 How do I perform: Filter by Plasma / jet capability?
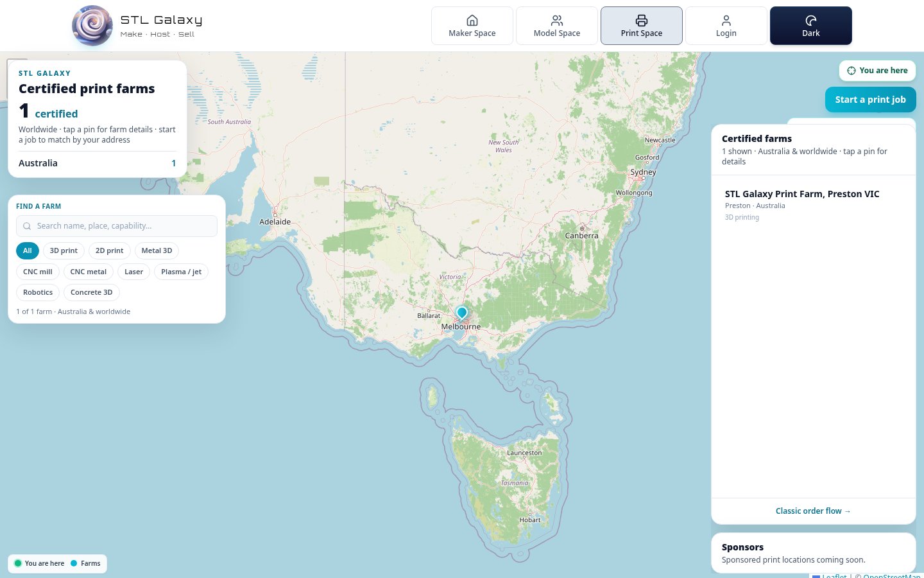pyautogui.click(x=182, y=272)
